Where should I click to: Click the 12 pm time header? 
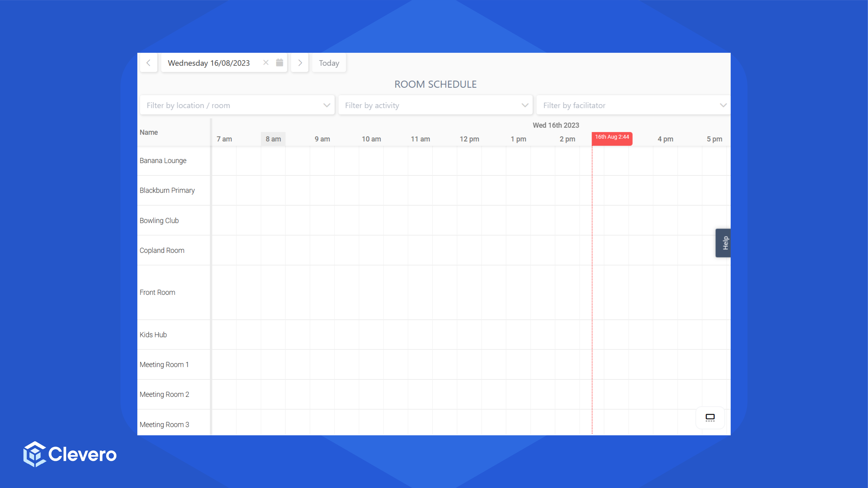469,139
